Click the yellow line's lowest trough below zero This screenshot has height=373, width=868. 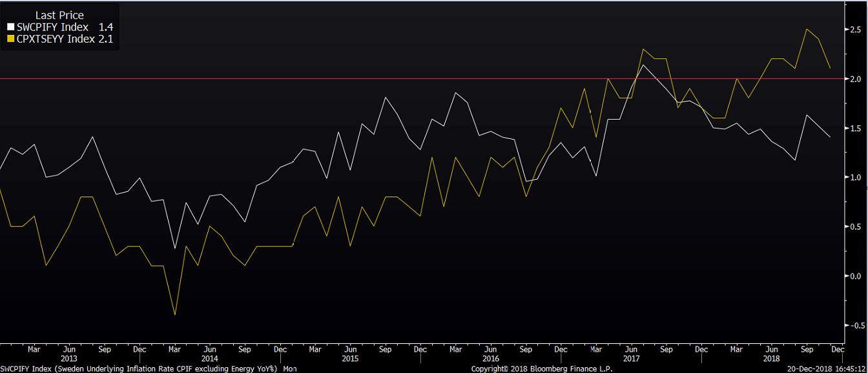(x=174, y=315)
